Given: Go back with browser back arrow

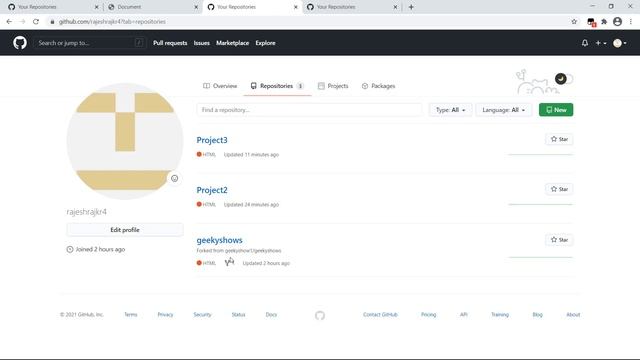Looking at the screenshot, I should tap(9, 22).
